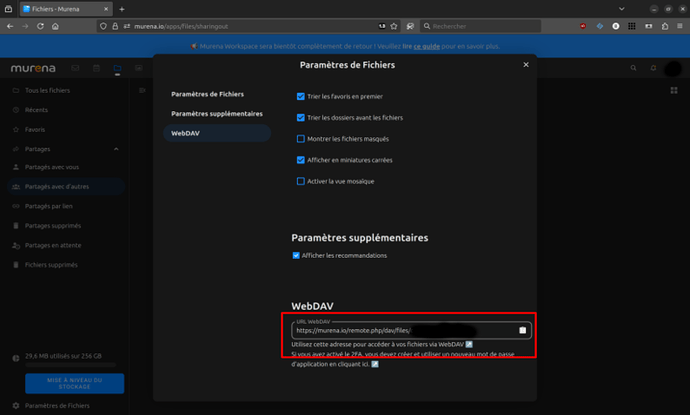Switch to grid view icon

[x=674, y=90]
